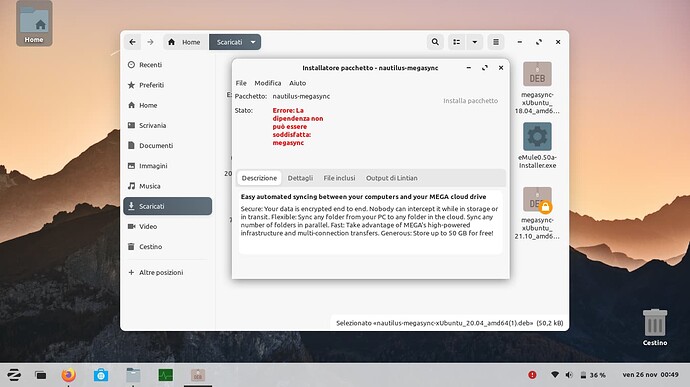Click nautilus-megasync package name text

pos(301,96)
